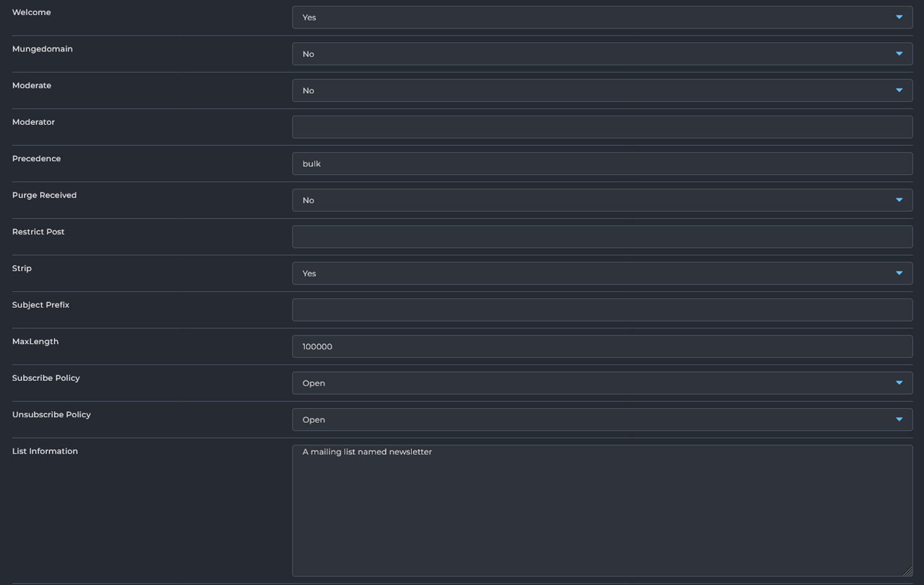
Task: Click the Restrict Post input field
Action: [601, 237]
